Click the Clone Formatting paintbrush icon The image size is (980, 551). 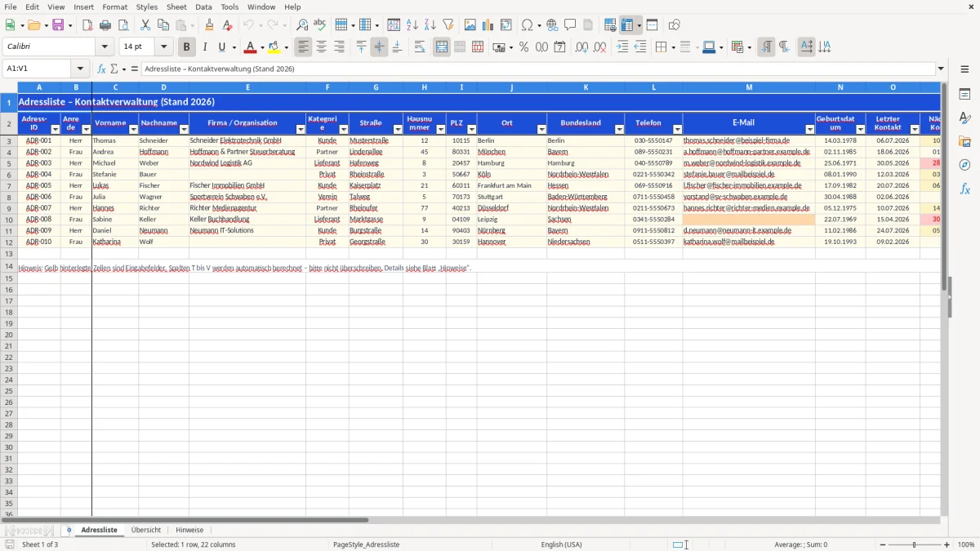point(210,25)
